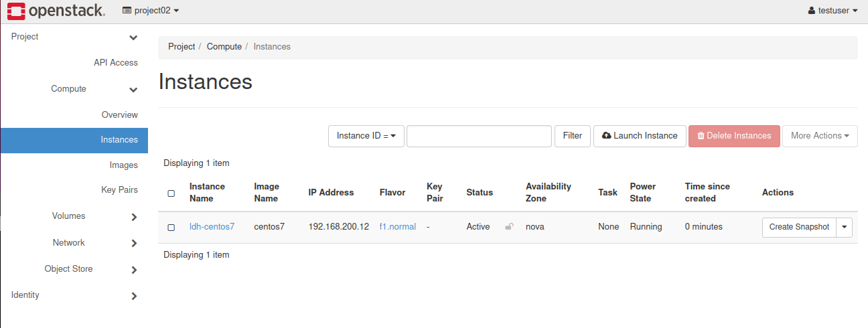This screenshot has height=328, width=868.
Task: Click the Instance Name column header
Action: pos(207,193)
